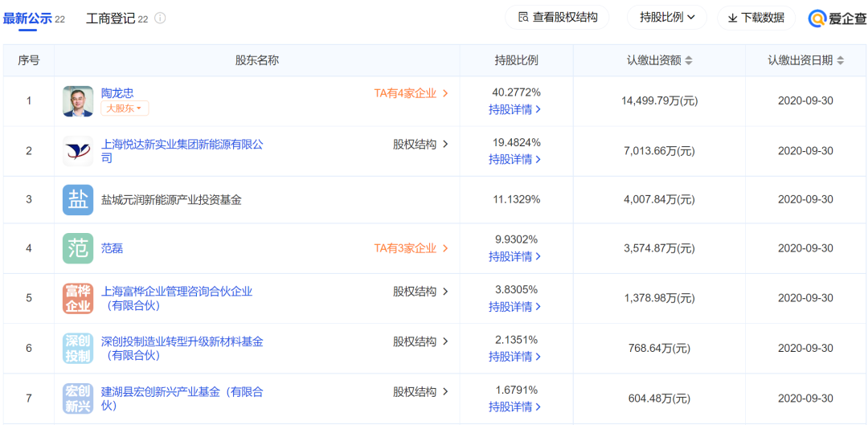Open 持股详情 for 3.8305% row
The image size is (868, 425).
(x=515, y=307)
